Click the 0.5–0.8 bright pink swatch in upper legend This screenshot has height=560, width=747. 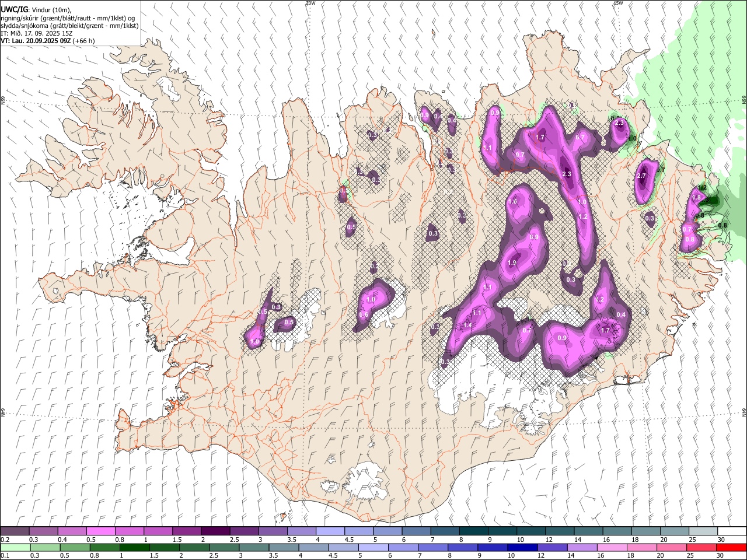(100, 531)
